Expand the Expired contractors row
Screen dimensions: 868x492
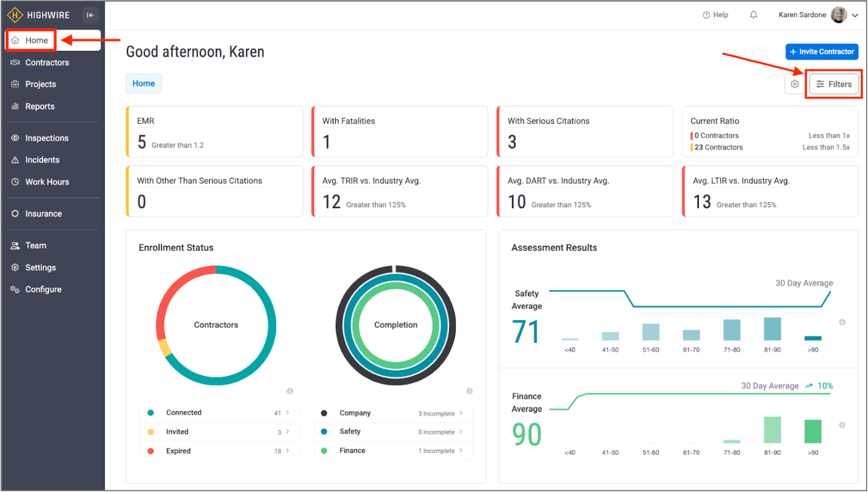(287, 451)
